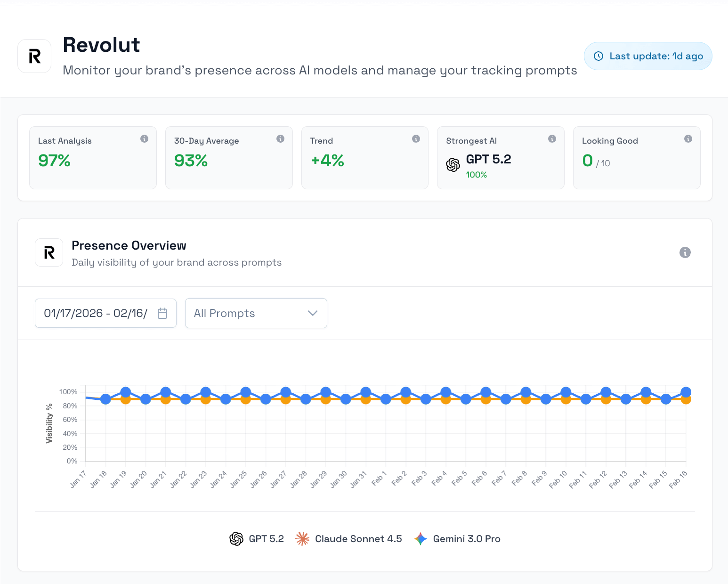
Task: Click the Last update: 1d ago badge
Action: 648,56
